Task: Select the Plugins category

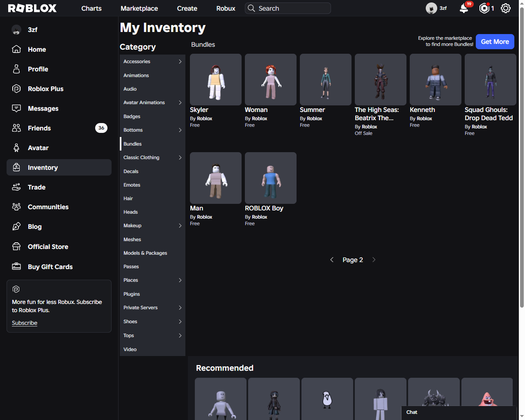Action: tap(153, 294)
